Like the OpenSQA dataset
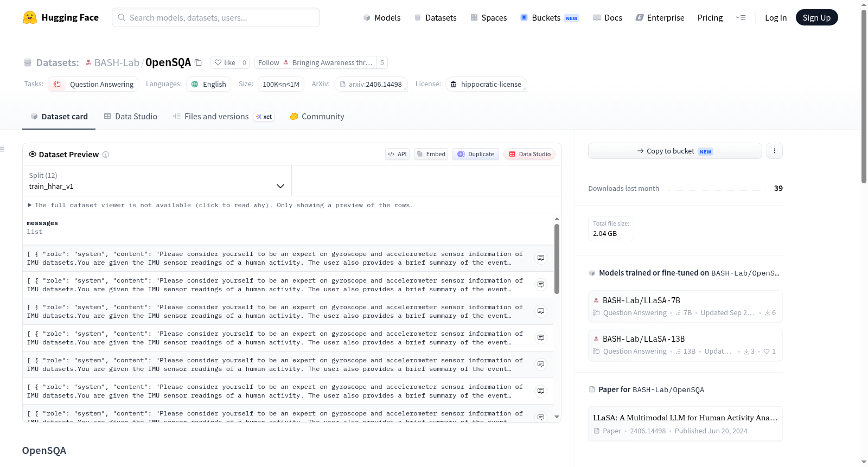Screen dimensions: 868x467 coord(225,62)
